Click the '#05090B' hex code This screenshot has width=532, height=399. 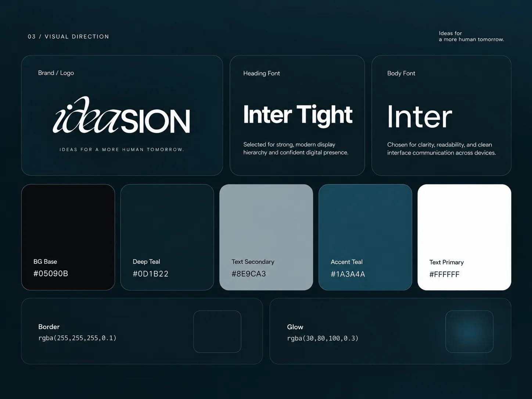click(51, 273)
